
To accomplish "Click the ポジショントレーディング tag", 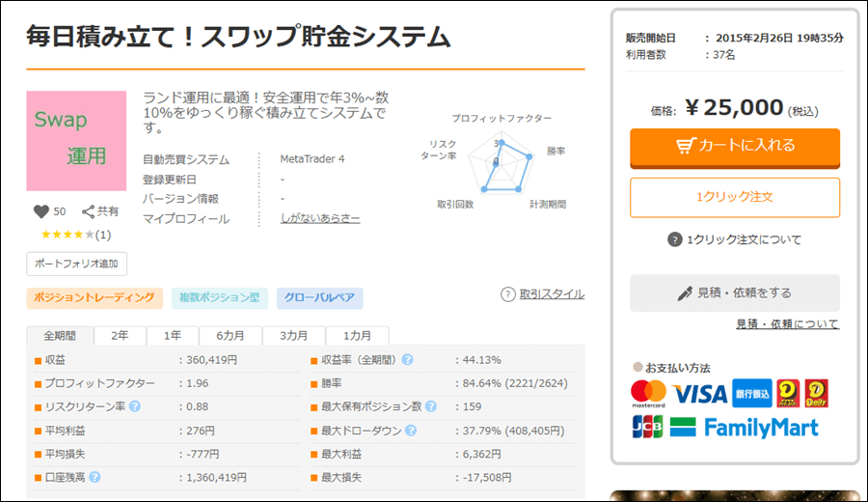I will click(94, 298).
